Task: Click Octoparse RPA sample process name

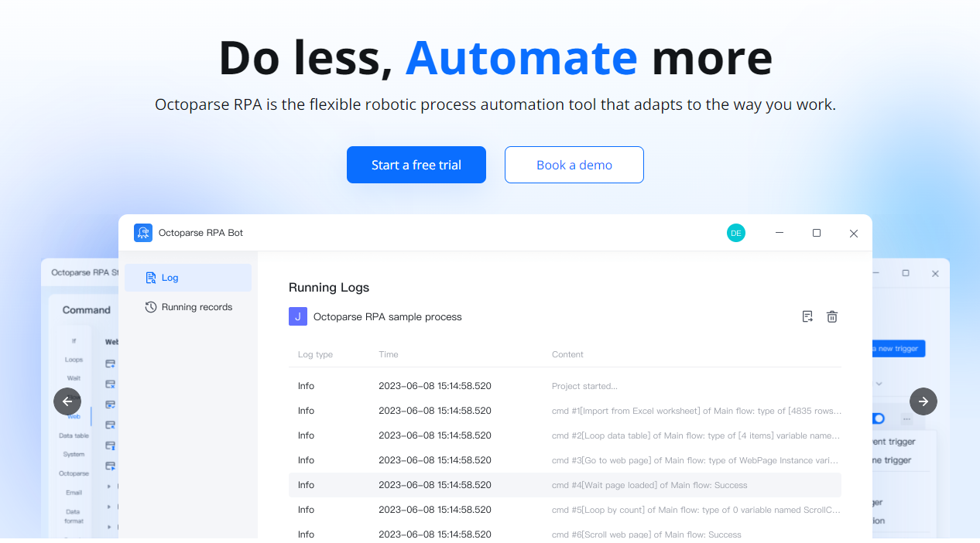Action: (x=387, y=316)
